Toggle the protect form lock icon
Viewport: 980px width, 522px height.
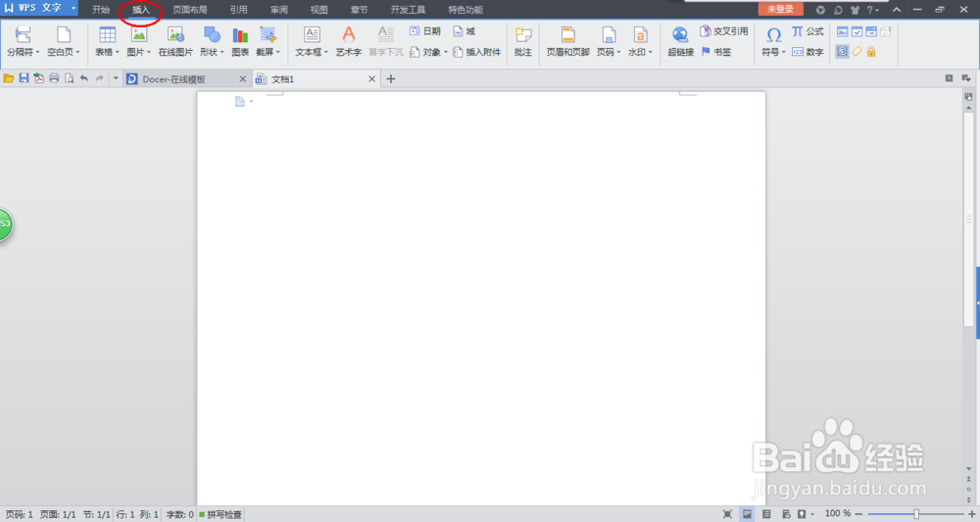(871, 52)
